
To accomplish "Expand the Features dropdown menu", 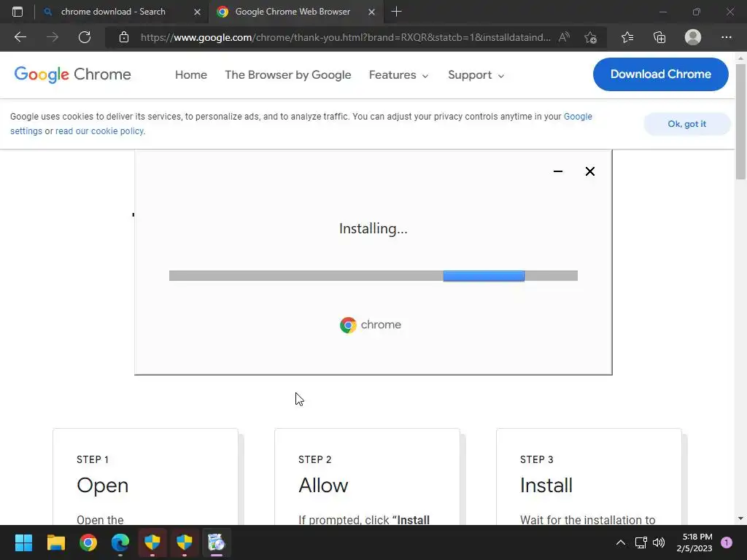I will coord(399,75).
